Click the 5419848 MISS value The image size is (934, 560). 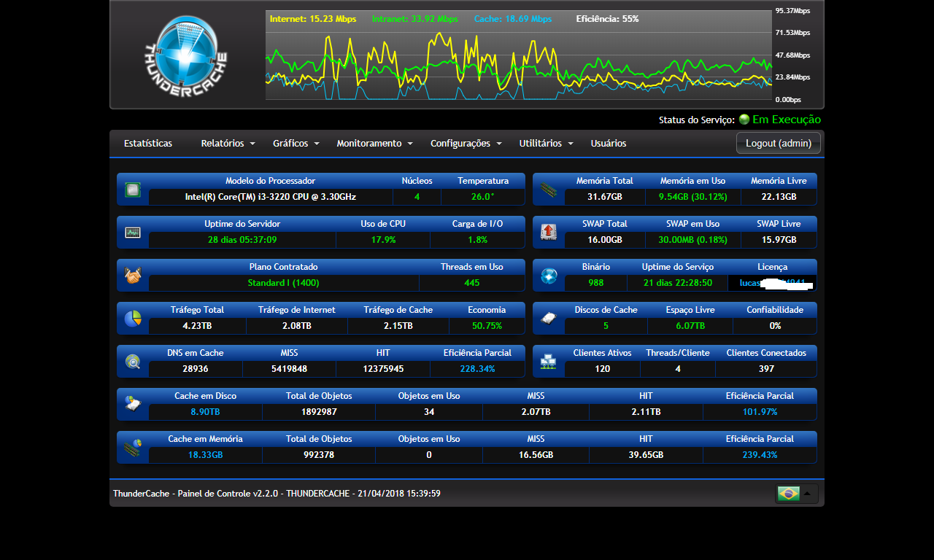click(289, 369)
